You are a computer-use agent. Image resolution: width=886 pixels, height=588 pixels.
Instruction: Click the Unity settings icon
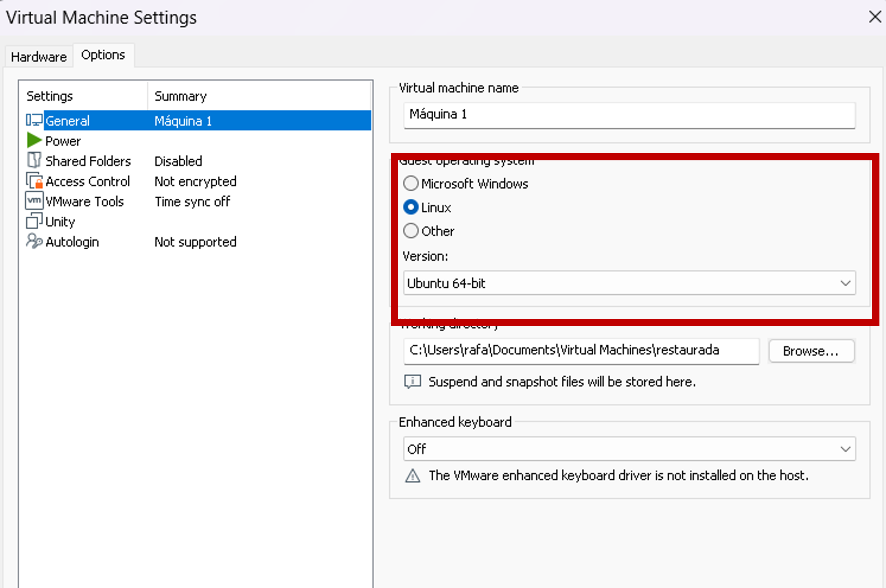click(x=34, y=221)
